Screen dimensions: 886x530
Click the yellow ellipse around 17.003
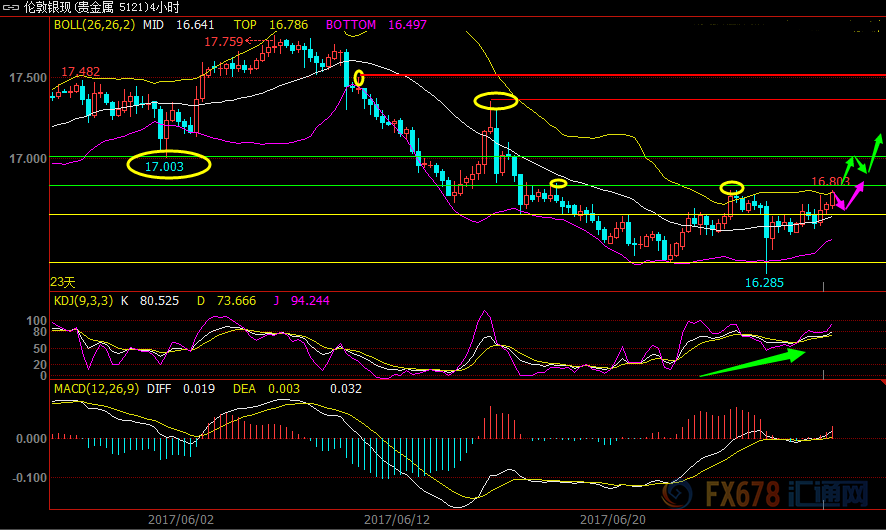pos(168,166)
